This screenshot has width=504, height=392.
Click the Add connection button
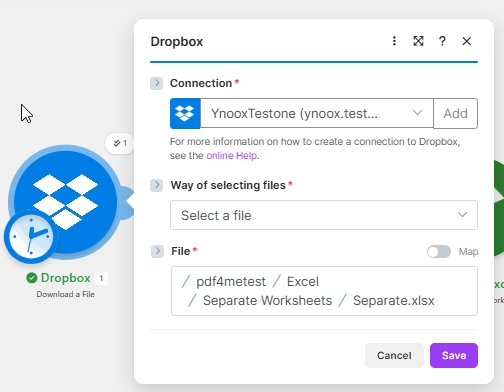(x=455, y=113)
